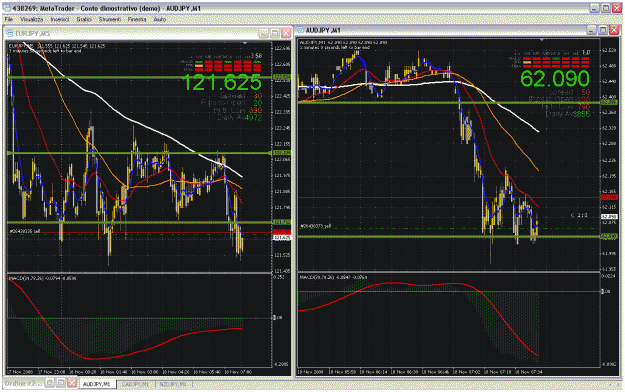Open the Grafici menu
The image size is (625, 392).
(x=84, y=19)
